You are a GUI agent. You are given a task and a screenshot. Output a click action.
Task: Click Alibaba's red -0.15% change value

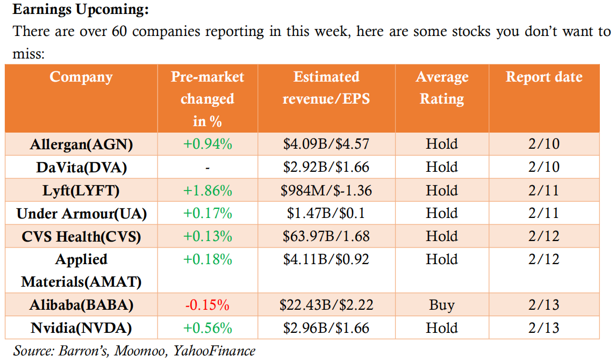pos(207,305)
